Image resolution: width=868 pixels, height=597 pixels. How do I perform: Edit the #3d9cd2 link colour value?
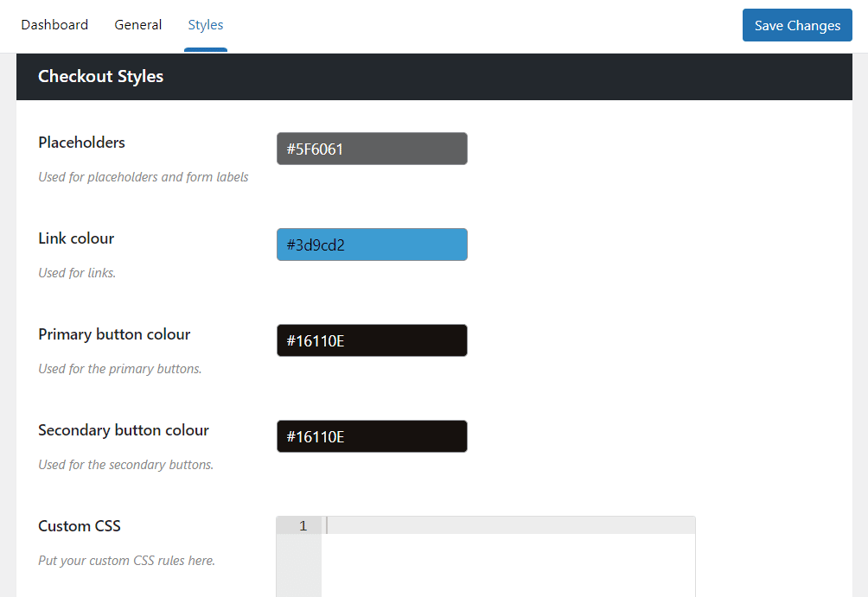(372, 244)
